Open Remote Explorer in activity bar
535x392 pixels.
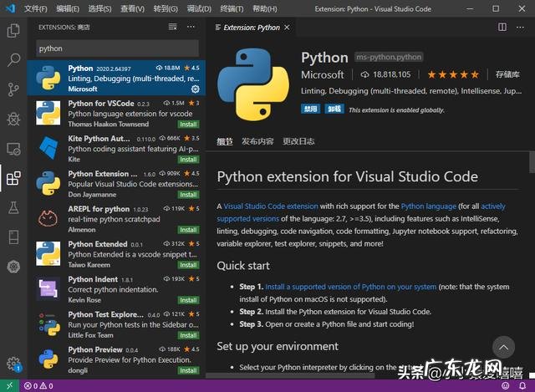pos(13,149)
